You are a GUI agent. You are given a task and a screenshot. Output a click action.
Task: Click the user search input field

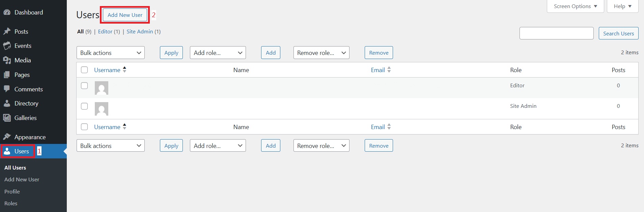[x=556, y=33]
